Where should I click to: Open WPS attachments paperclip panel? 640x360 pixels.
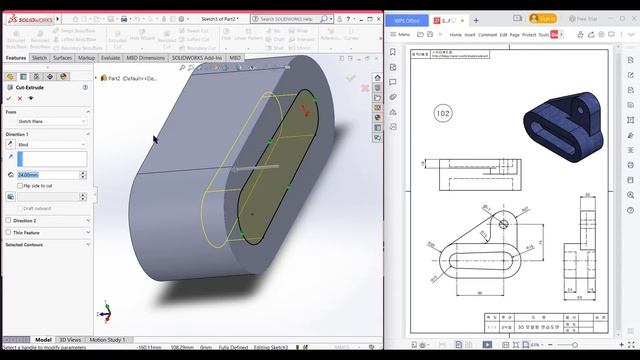point(393,97)
